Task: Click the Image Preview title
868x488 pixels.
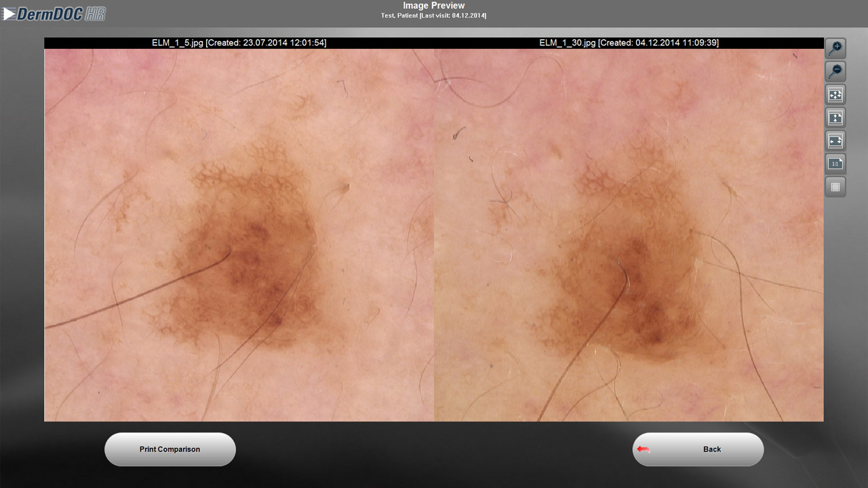Action: coord(434,5)
